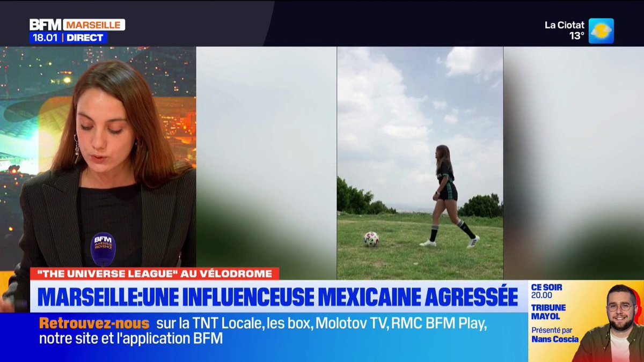The image size is (644, 362).
Task: Click the red "THE UNIVERSE LEAGUE" AU VÉLODROME banner
Action: (x=155, y=274)
